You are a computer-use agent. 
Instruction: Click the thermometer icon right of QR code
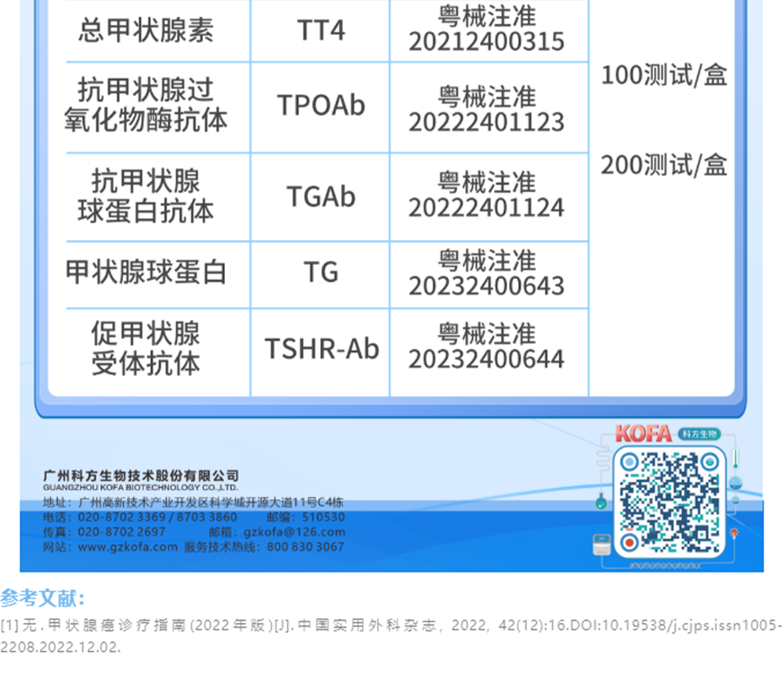(736, 458)
